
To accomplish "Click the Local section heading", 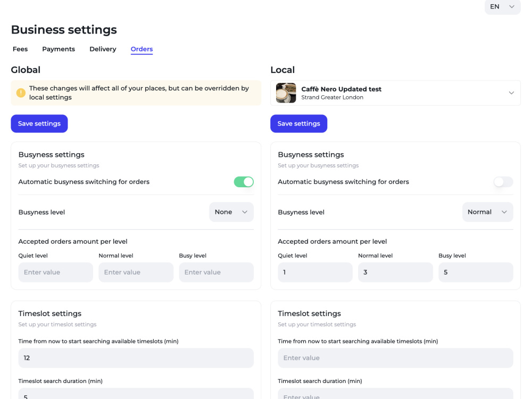I will [x=282, y=70].
